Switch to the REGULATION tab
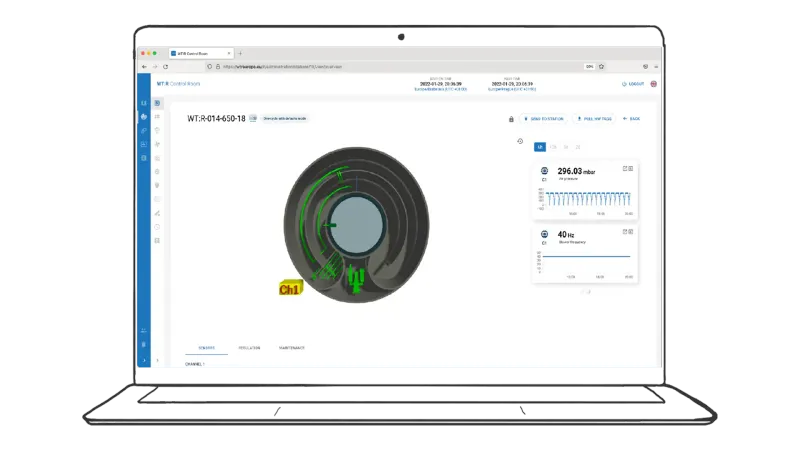 pos(249,348)
